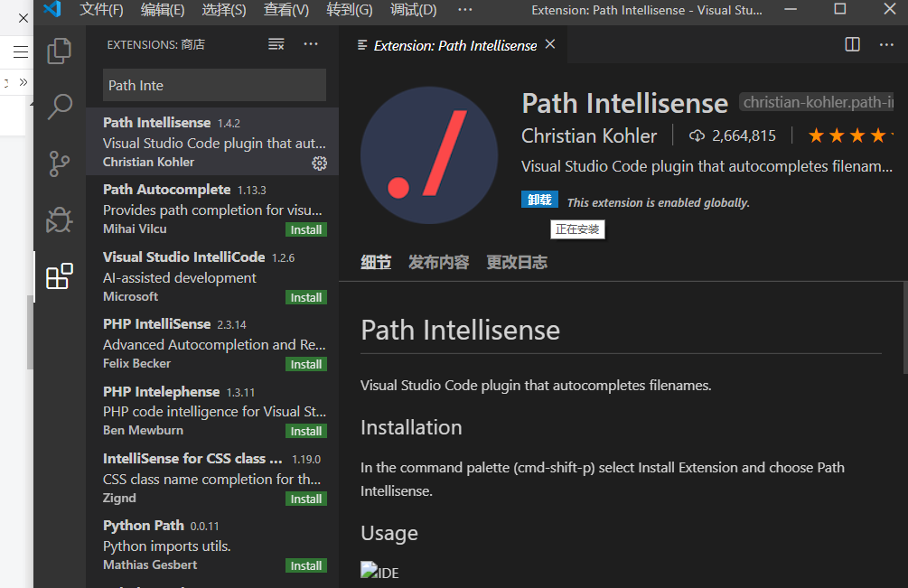Open the 文件(F) menu
908x588 pixels.
pos(101,10)
